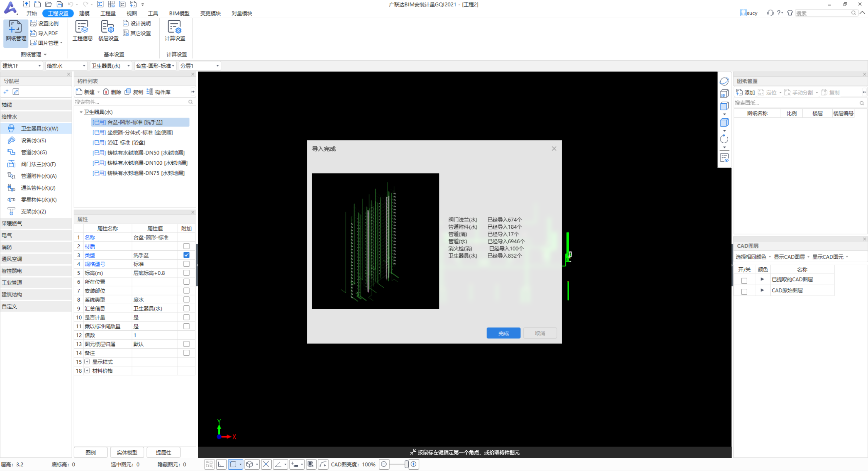Open the 台盆-圆形-标准 component dropdown
Viewport: 868px width, 471px height.
pyautogui.click(x=155, y=66)
